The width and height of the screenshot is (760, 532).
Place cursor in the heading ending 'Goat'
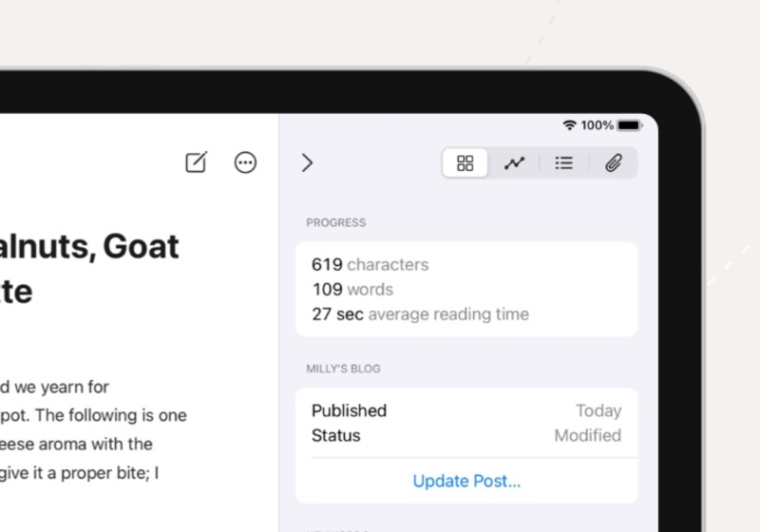tap(89, 246)
